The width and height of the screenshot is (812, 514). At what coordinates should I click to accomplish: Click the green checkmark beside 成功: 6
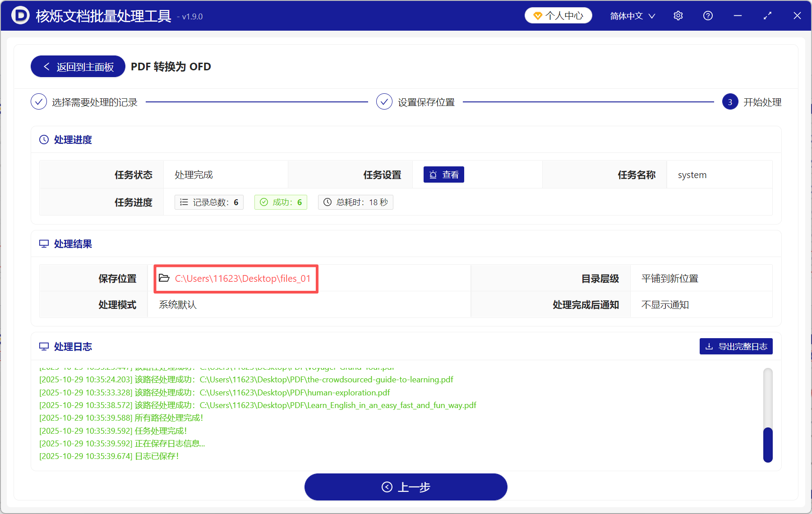click(x=264, y=202)
